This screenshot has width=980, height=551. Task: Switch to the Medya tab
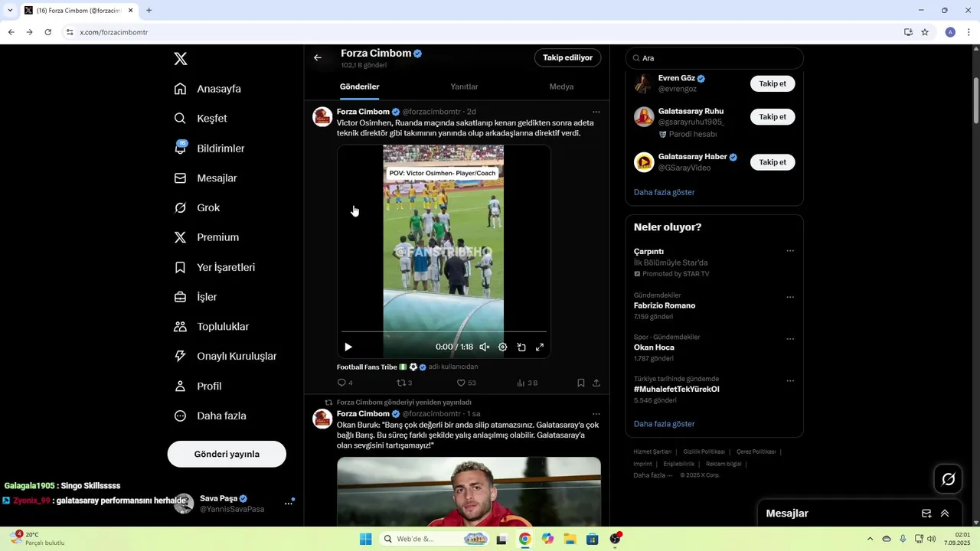561,86
